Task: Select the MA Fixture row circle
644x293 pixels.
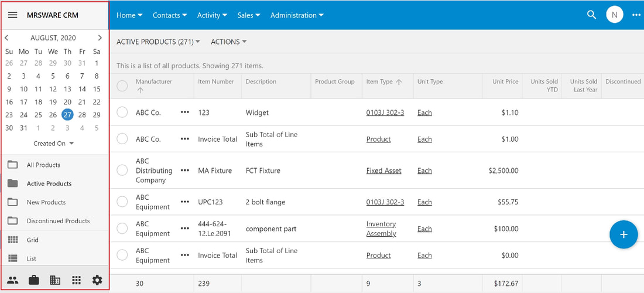Action: [122, 170]
